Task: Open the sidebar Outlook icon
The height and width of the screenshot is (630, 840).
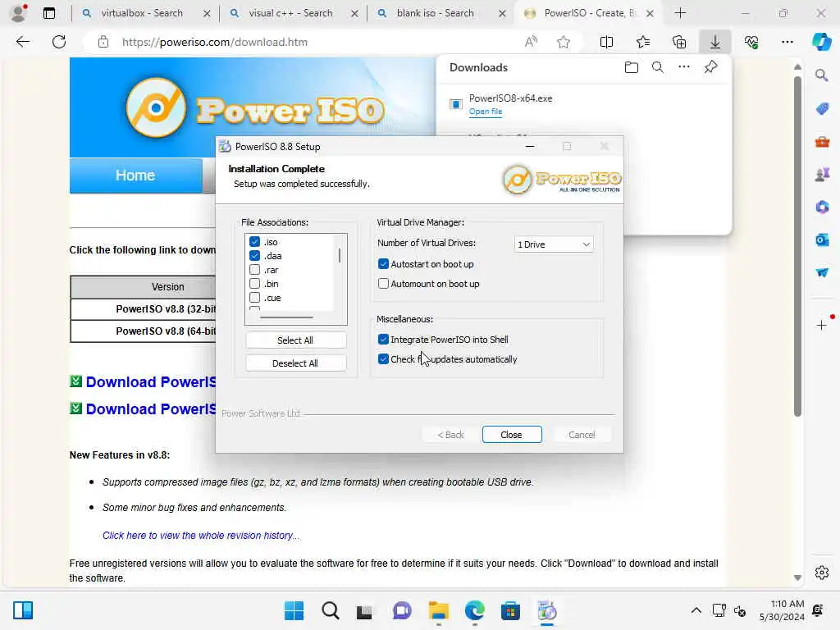Action: point(822,240)
